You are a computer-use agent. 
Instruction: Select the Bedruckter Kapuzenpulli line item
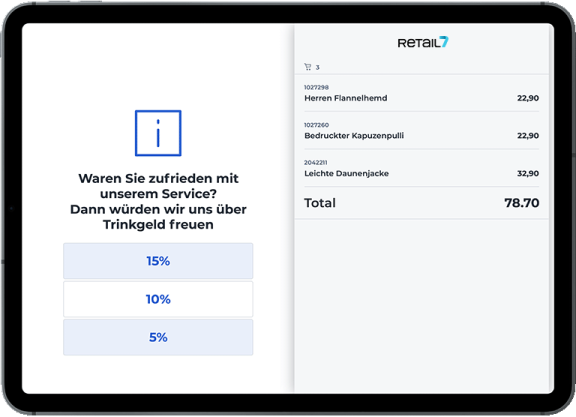pos(421,131)
